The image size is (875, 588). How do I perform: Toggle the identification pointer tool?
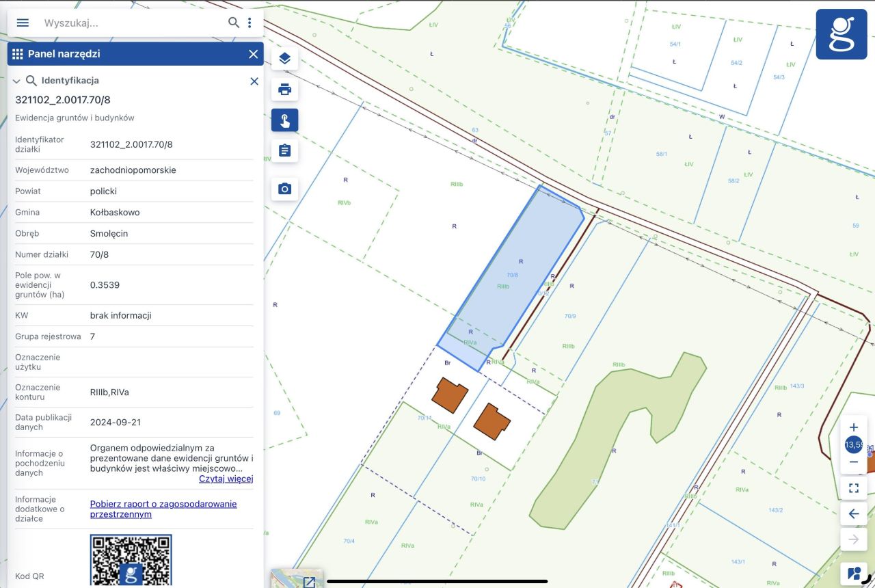click(285, 120)
